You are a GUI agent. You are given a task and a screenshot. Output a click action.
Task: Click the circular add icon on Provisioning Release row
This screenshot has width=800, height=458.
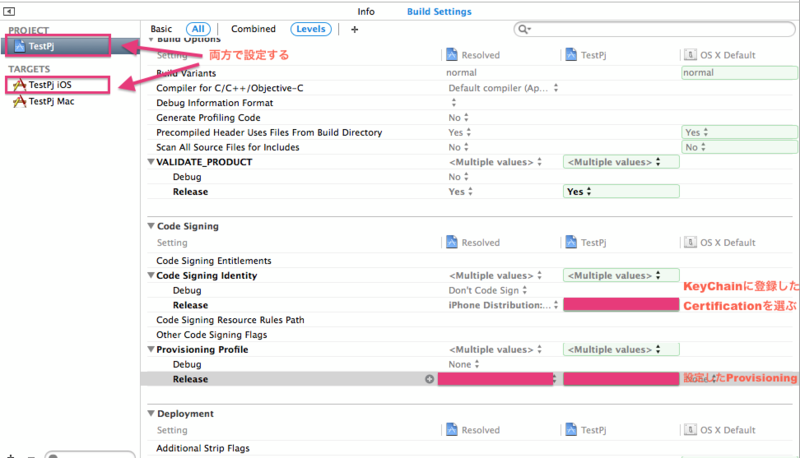point(430,379)
